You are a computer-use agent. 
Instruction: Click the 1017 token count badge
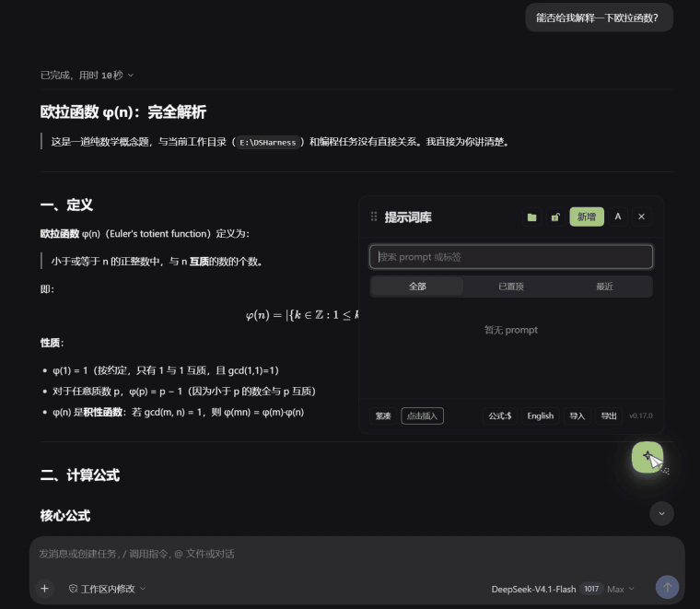tap(591, 589)
